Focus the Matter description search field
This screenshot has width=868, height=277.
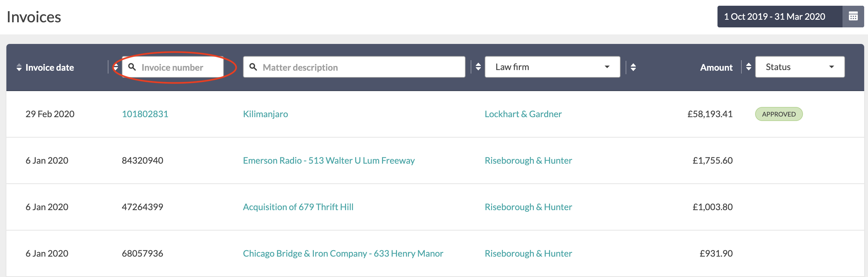354,67
